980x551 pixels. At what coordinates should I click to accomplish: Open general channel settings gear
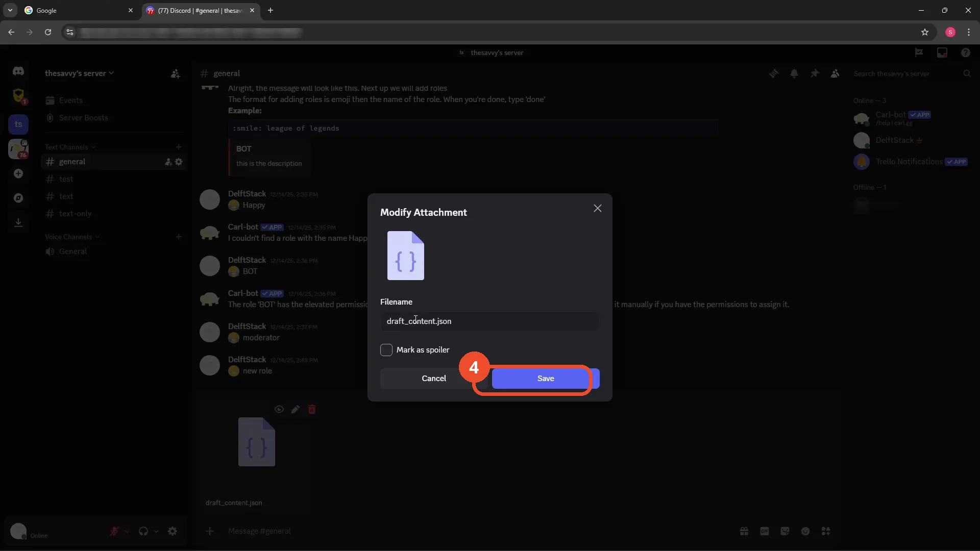pyautogui.click(x=179, y=162)
